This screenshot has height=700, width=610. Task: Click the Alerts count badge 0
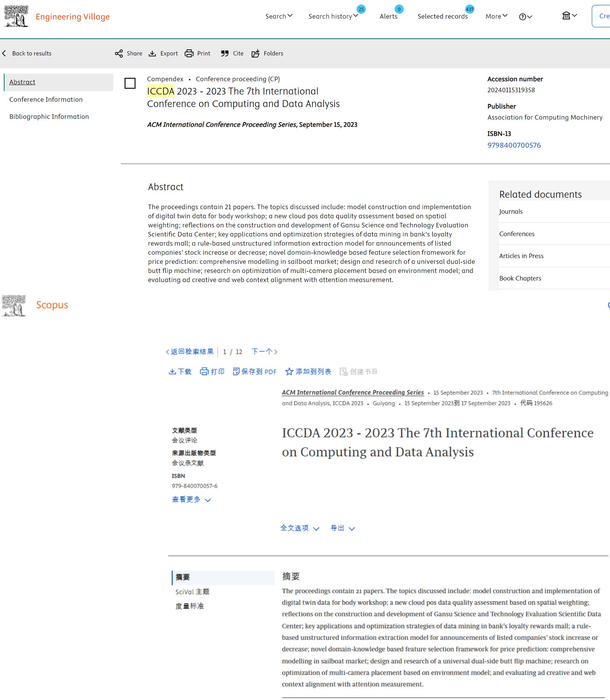[x=399, y=9]
